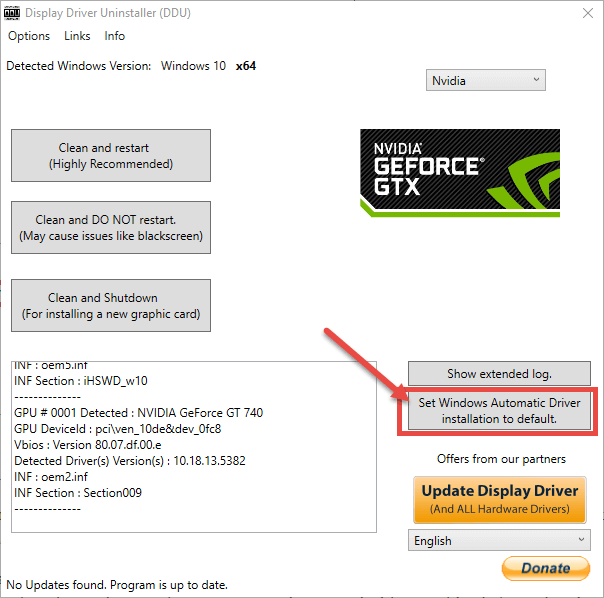Click Clean and Shutdown button
604x598 pixels.
111,306
